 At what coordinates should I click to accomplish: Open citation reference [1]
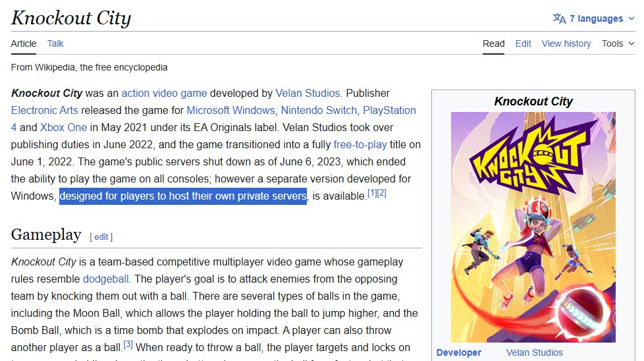372,192
